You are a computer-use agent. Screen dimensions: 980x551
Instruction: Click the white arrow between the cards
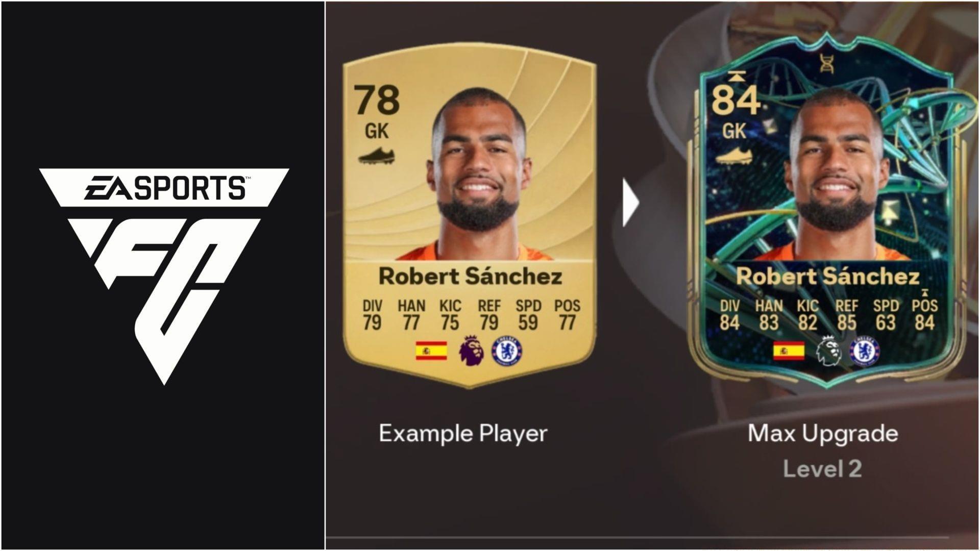[630, 203]
